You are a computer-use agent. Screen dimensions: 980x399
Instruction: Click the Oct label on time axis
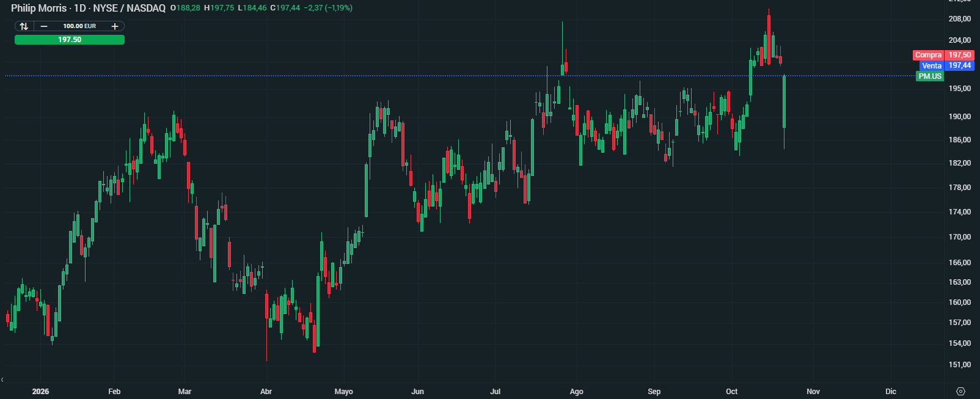point(731,392)
